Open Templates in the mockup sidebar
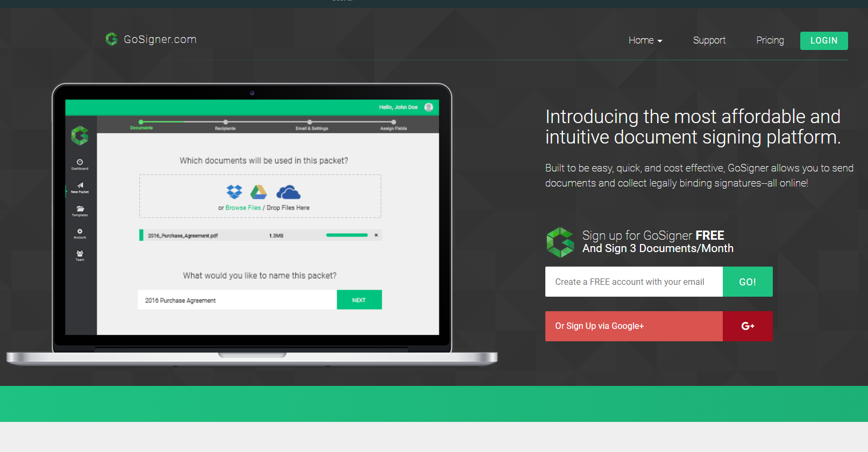 pos(80,211)
